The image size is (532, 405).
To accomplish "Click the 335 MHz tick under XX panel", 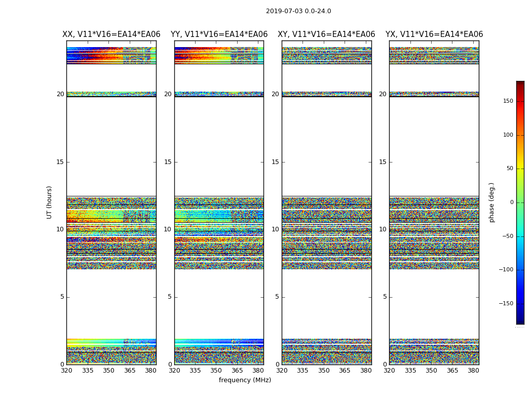I will (88, 371).
